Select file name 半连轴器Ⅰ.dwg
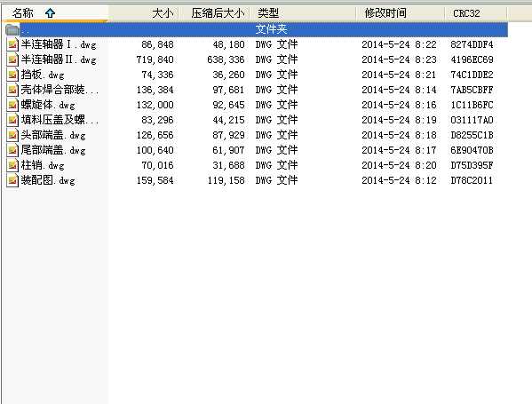The height and width of the screenshot is (404, 532). [x=59, y=44]
